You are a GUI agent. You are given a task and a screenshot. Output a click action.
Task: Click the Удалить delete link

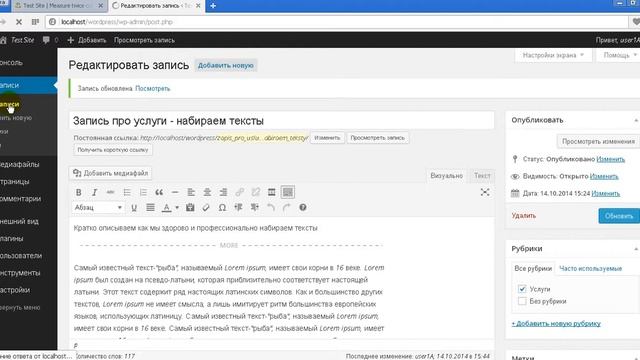523,216
